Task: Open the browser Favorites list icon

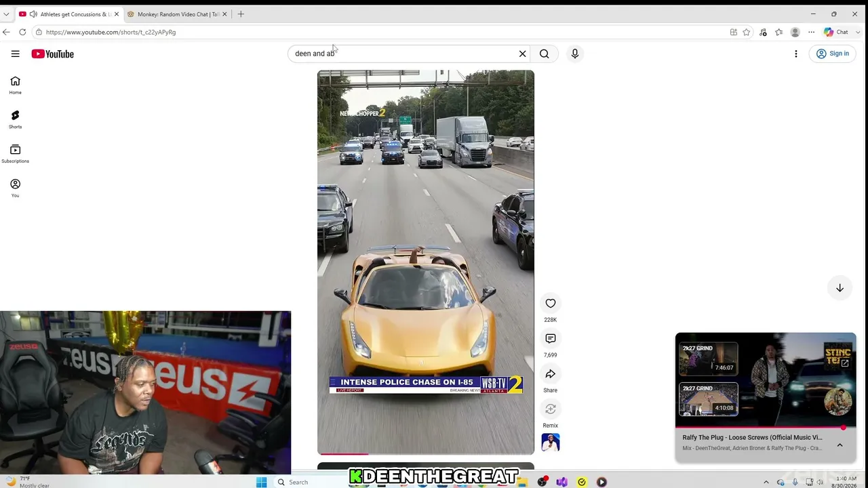Action: click(778, 32)
